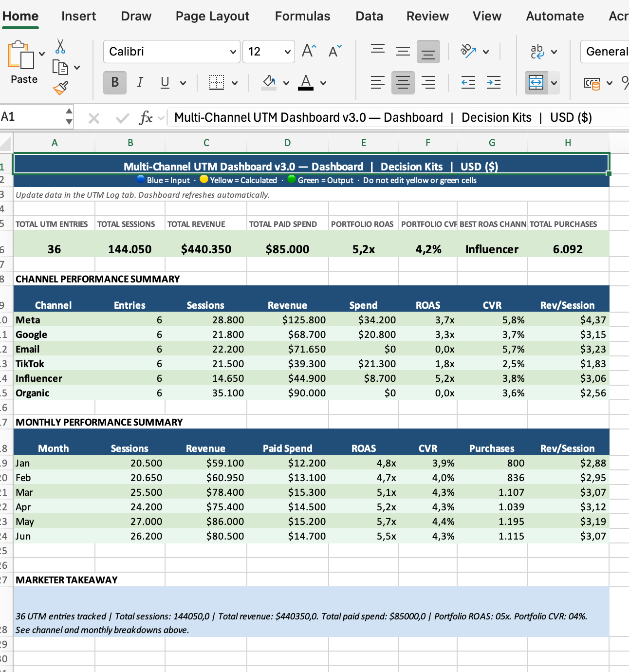Toggle Merge and Center

536,82
